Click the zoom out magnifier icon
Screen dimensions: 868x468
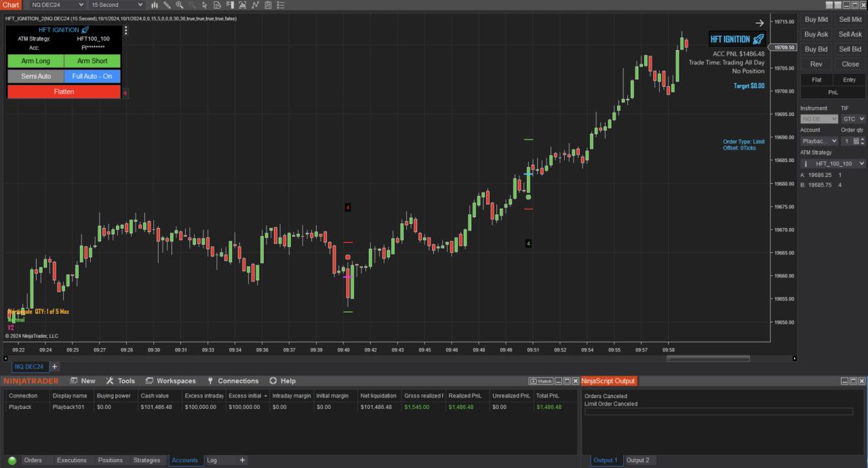[x=192, y=5]
